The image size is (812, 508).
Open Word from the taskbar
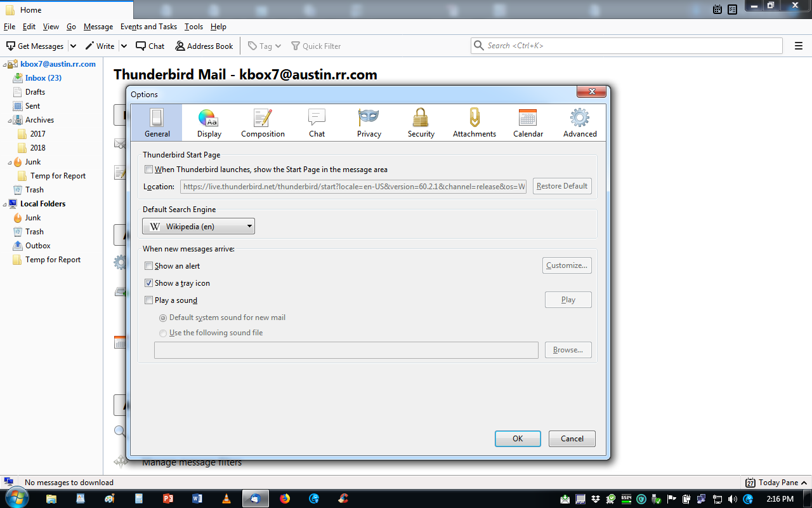pos(197,498)
